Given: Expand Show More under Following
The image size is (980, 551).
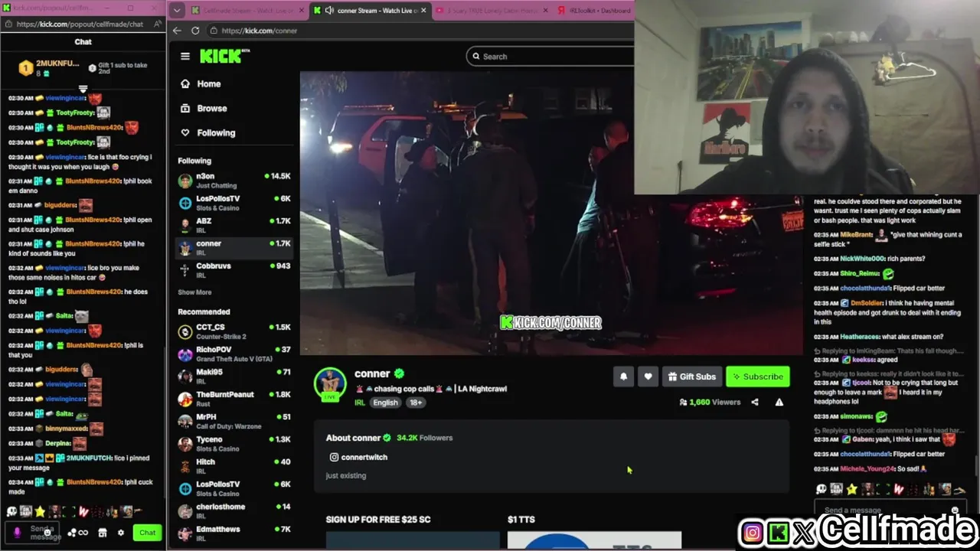Looking at the screenshot, I should coord(194,292).
